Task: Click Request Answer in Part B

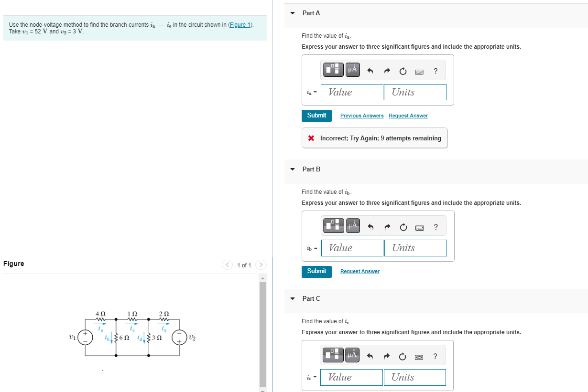Action: point(359,271)
